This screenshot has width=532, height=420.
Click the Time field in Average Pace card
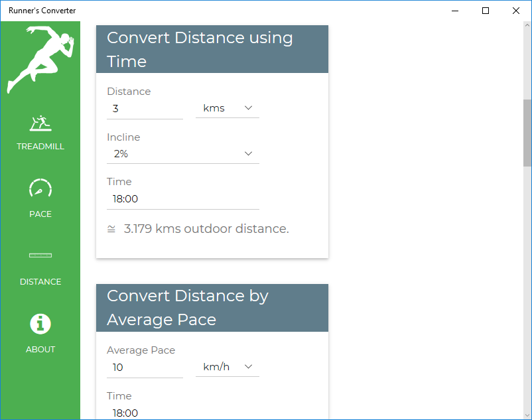(183, 413)
